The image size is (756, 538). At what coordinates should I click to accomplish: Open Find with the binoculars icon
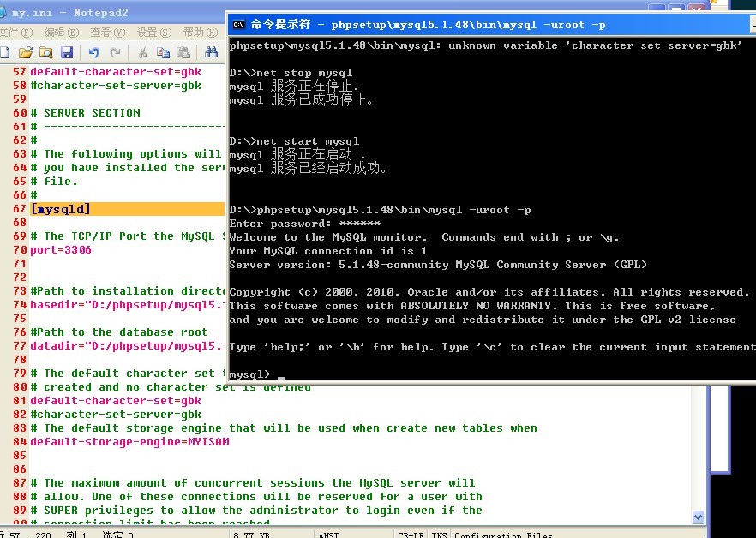coord(211,52)
